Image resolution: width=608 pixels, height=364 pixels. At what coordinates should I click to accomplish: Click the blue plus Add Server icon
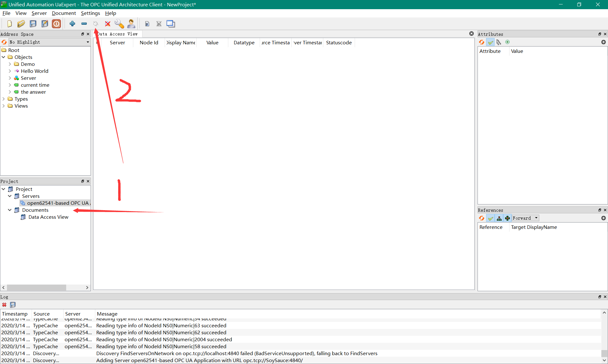tap(73, 24)
